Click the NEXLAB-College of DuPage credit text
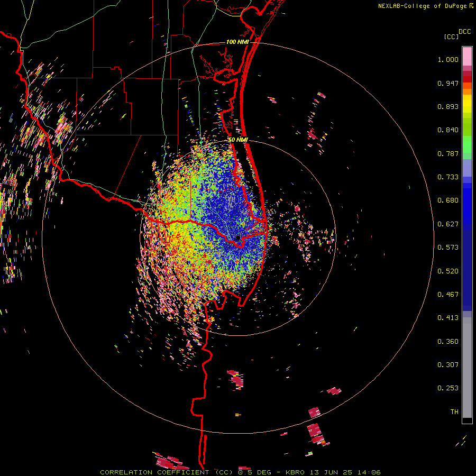 [423, 6]
